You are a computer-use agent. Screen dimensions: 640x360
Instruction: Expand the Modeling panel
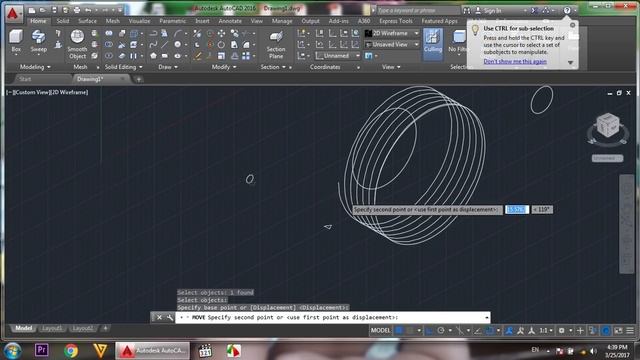[x=35, y=67]
